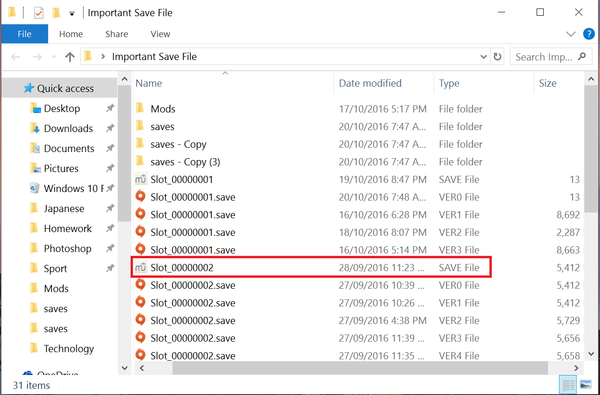This screenshot has width=600, height=395.
Task: Open Documents in the navigation pane
Action: [x=69, y=148]
